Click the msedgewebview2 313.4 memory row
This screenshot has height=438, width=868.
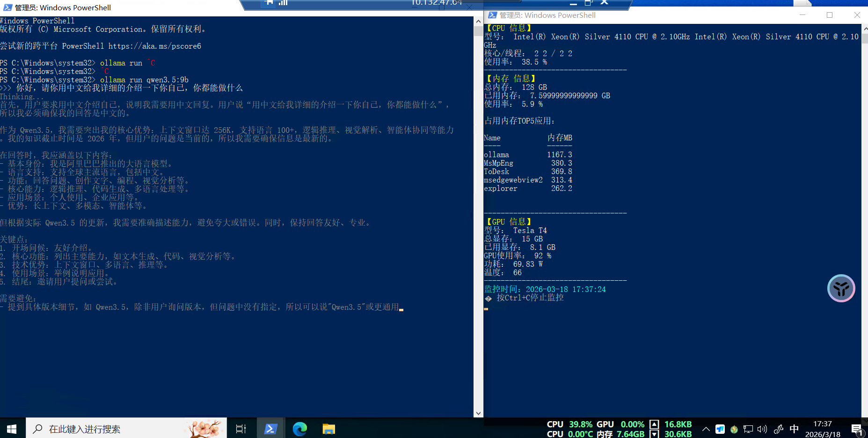tap(528, 180)
